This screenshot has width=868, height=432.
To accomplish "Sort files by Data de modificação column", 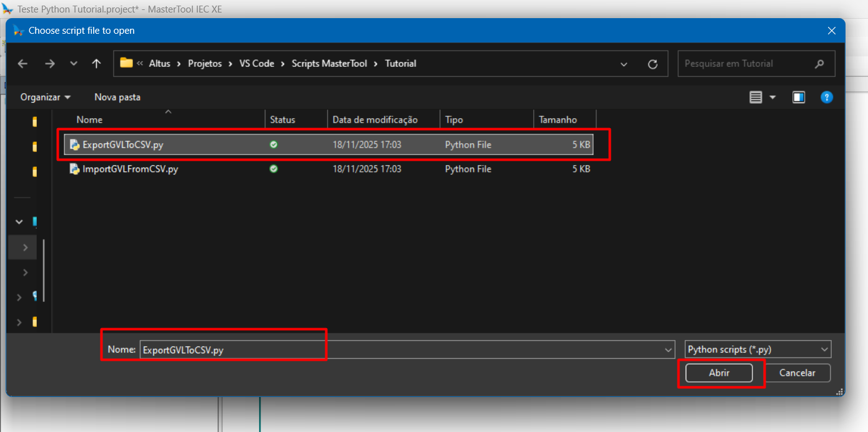I will [x=375, y=119].
